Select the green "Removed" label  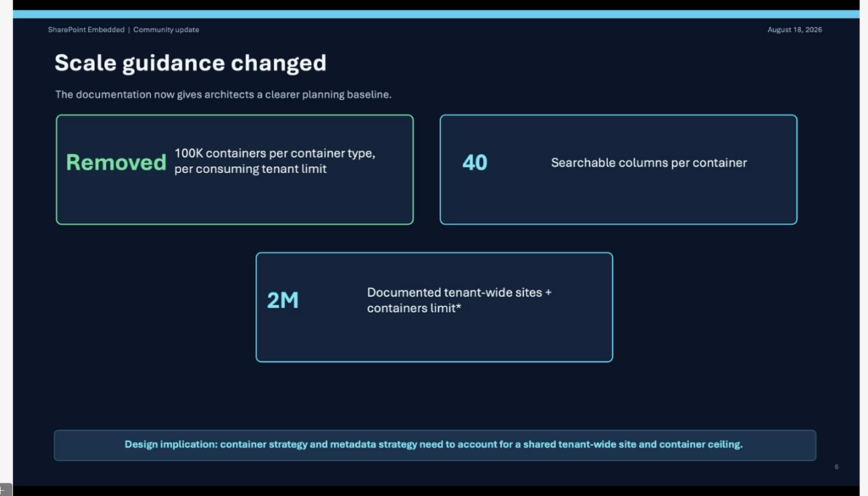point(115,162)
